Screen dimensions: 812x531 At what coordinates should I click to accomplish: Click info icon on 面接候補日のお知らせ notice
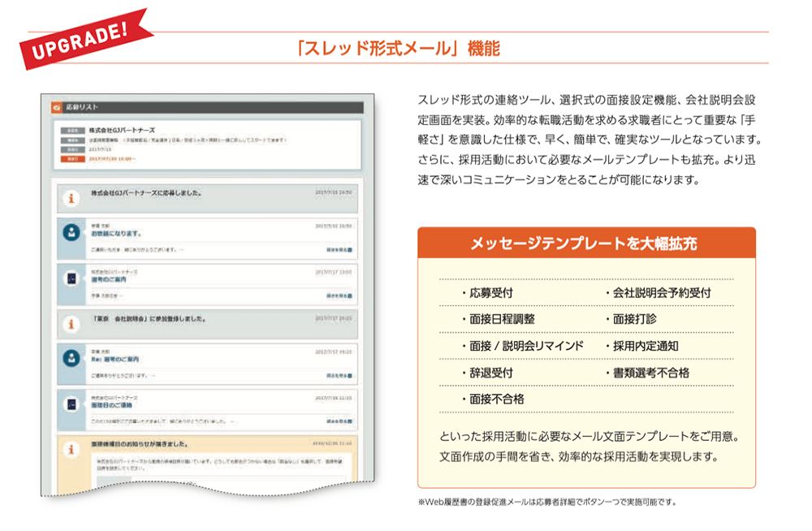(x=71, y=449)
